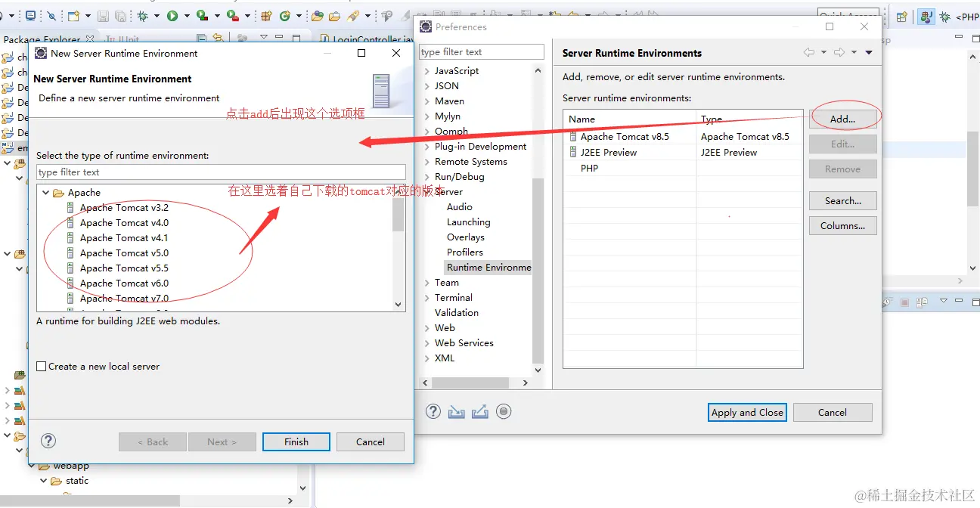Open the help icon in New Server Runtime dialog
The image size is (980, 508).
[48, 441]
